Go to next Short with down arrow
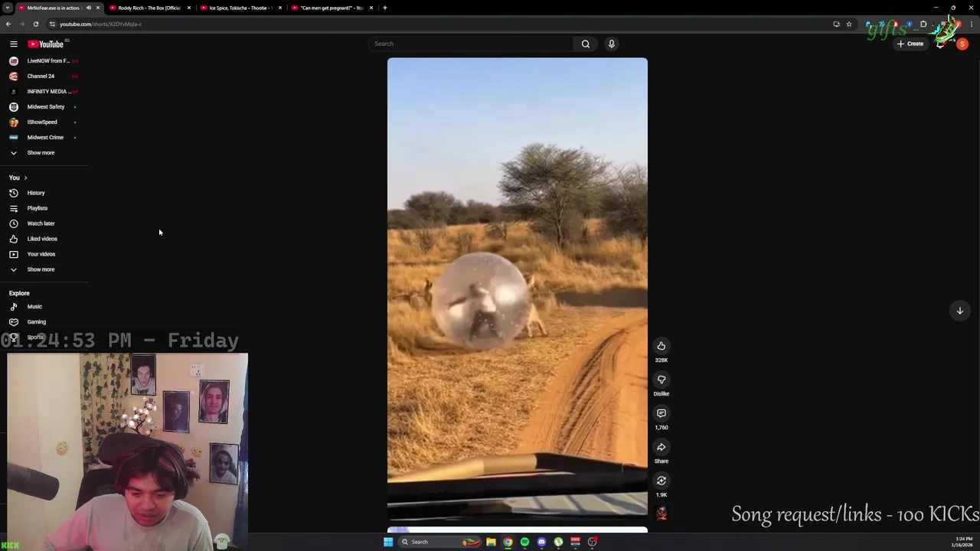 tap(959, 311)
